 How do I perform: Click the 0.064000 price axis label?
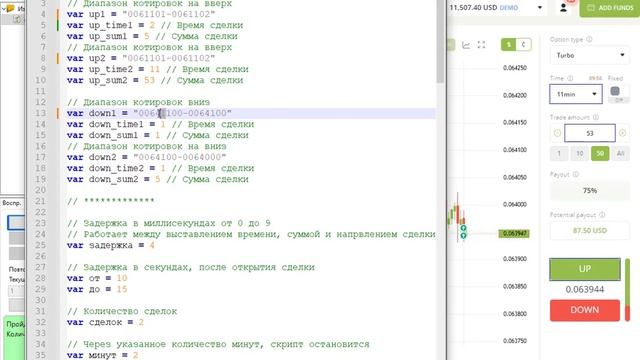pos(515,204)
